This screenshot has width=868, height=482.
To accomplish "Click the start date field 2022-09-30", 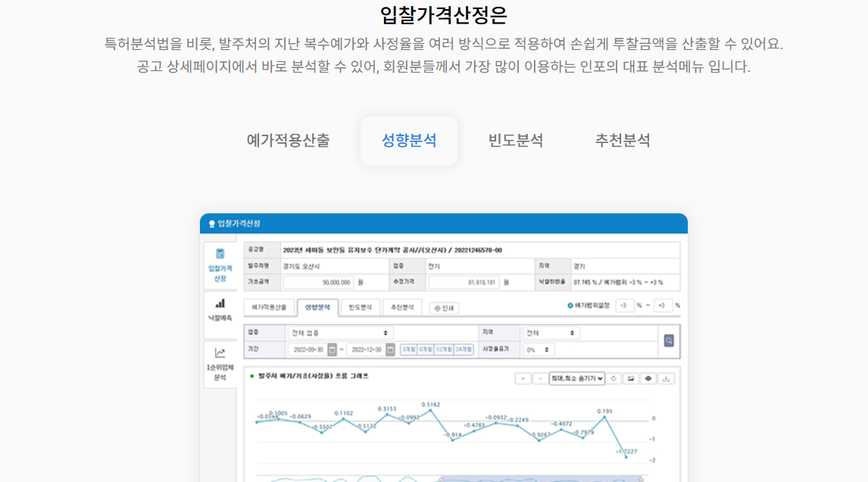I will 308,350.
